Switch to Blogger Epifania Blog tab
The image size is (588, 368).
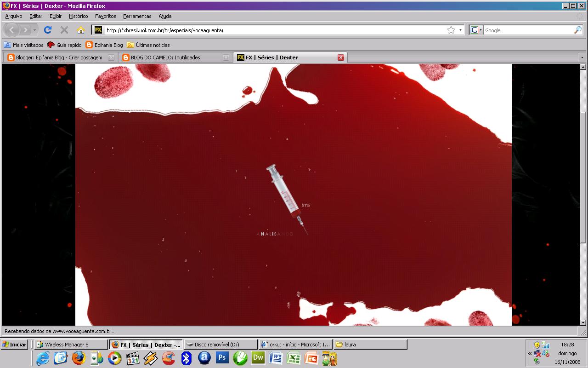click(60, 57)
